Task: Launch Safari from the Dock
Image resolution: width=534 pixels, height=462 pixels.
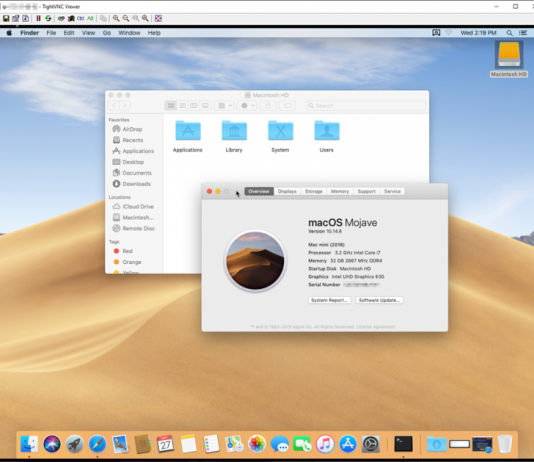Action: click(97, 444)
